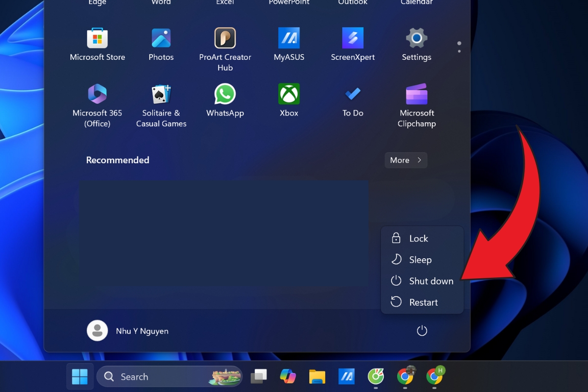
Task: Click the Windows Start button on the taskbar
Action: click(80, 376)
